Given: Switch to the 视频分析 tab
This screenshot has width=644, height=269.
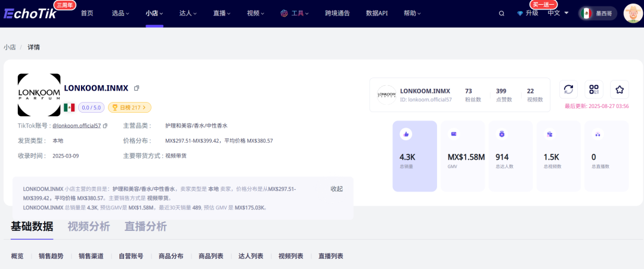Looking at the screenshot, I should (88, 227).
